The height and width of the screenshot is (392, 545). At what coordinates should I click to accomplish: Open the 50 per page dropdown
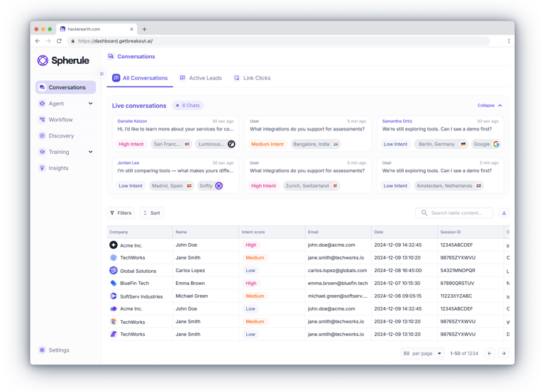[422, 354]
